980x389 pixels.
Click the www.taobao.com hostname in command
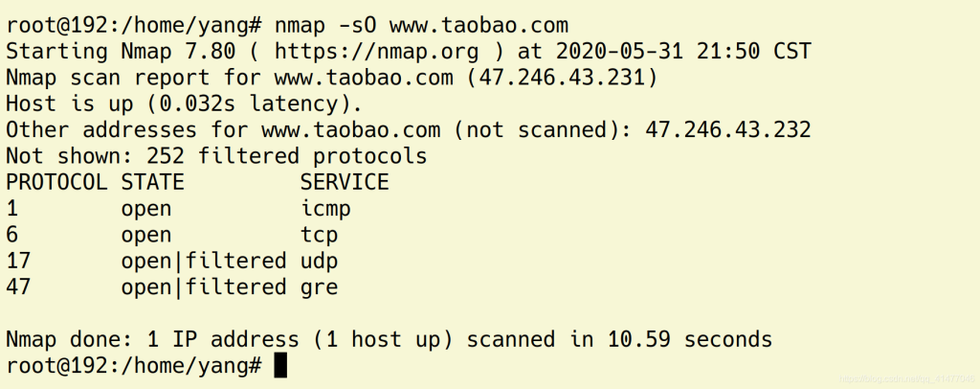[x=479, y=26]
